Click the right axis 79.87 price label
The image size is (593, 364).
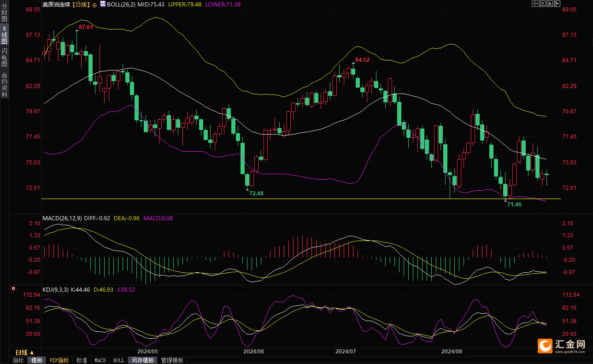570,112
